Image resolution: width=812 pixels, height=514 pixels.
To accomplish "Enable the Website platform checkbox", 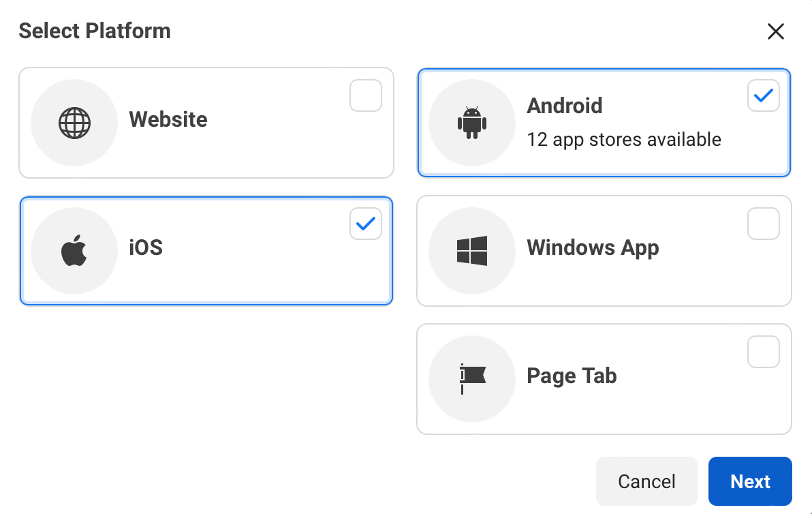I will (x=366, y=95).
